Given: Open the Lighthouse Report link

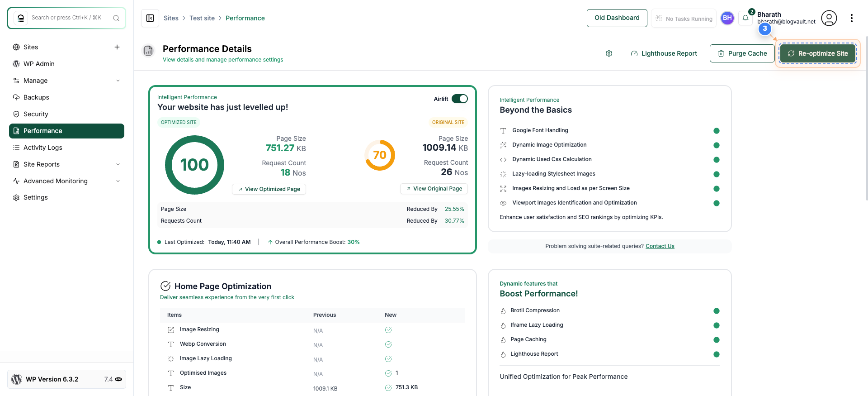Looking at the screenshot, I should click(x=664, y=53).
